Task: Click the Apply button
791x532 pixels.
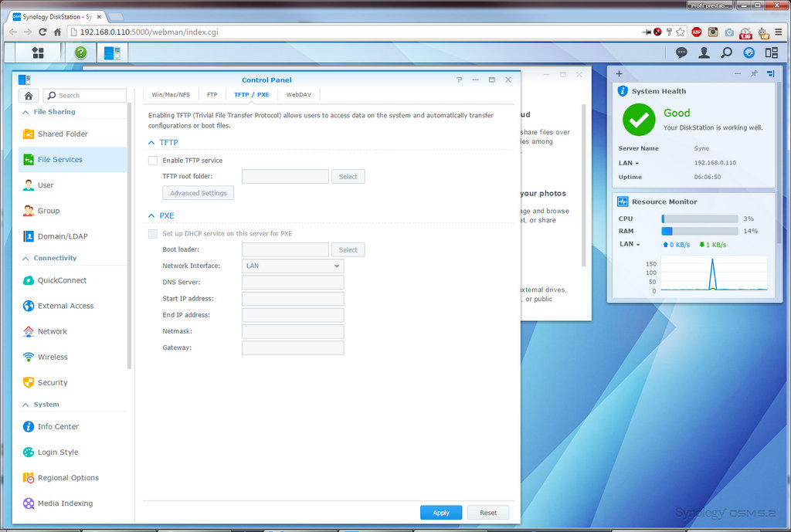Action: [x=441, y=513]
